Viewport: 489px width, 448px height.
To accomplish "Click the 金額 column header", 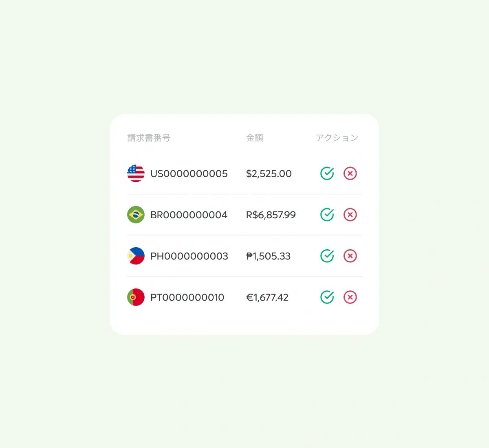I will 255,138.
